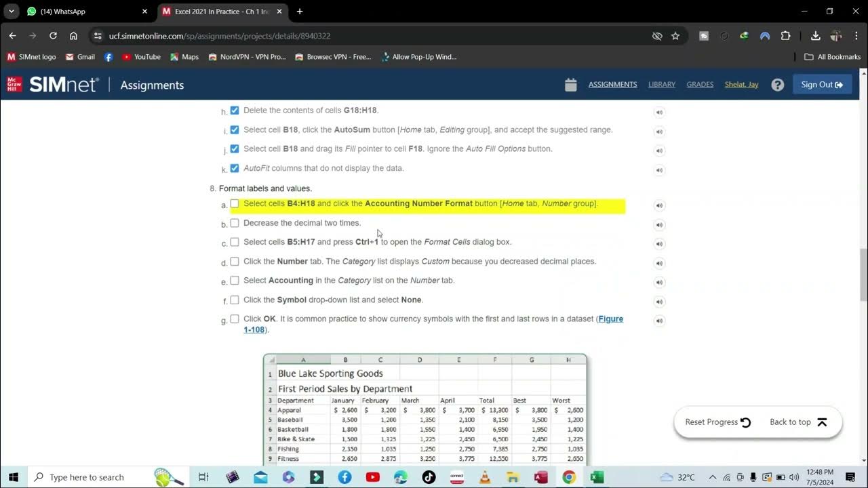868x488 pixels.
Task: Check step e Select Accounting in Category
Action: (x=235, y=281)
